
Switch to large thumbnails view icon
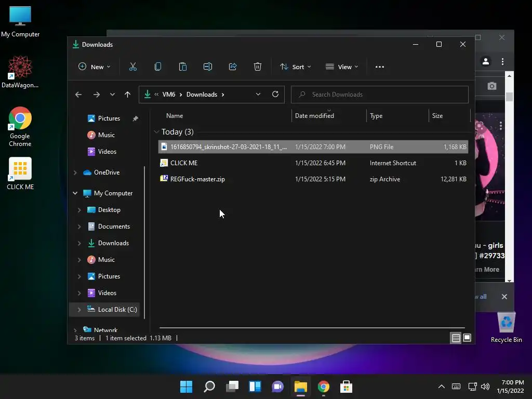(467, 338)
